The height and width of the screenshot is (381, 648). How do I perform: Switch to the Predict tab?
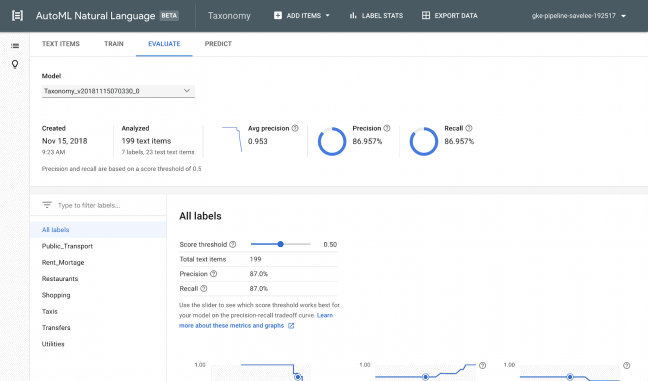(218, 44)
